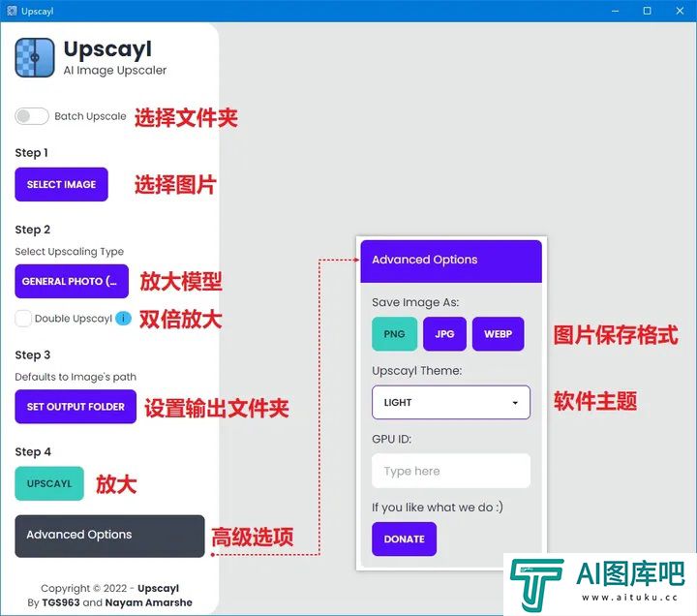Click 'Nayam Amarshe' in the footer credits
697x616 pixels.
[148, 602]
